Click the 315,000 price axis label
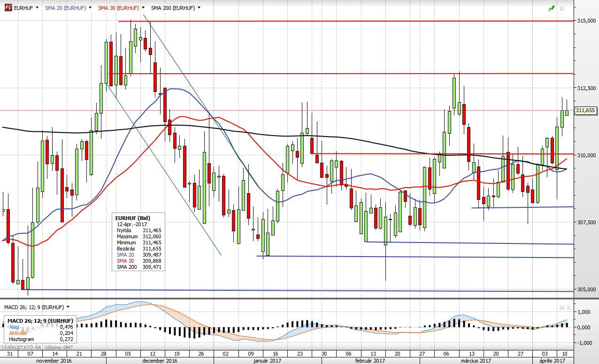 [x=586, y=21]
